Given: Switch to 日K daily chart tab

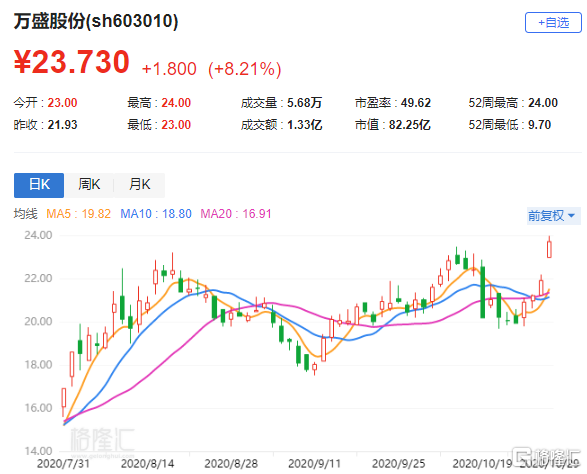Looking at the screenshot, I should pos(39,185).
